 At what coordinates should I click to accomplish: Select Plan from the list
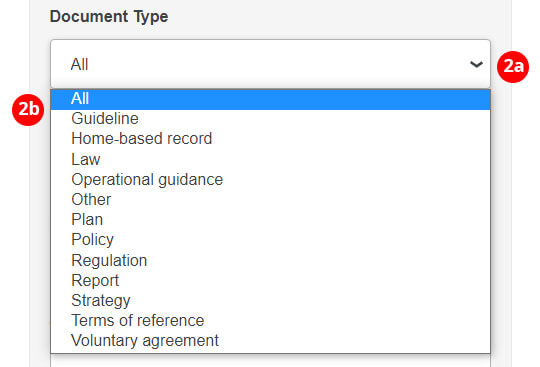tap(270, 219)
